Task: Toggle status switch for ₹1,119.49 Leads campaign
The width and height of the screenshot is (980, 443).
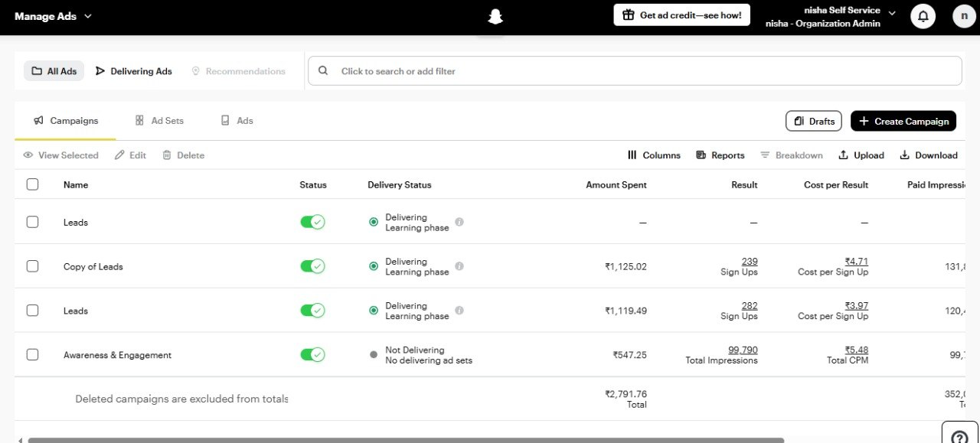Action: 312,311
